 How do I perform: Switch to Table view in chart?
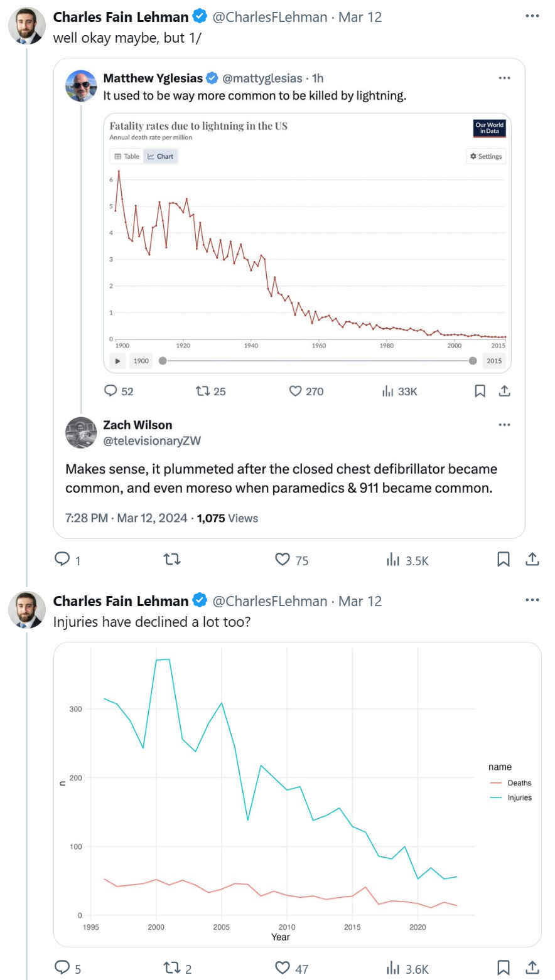coord(127,156)
